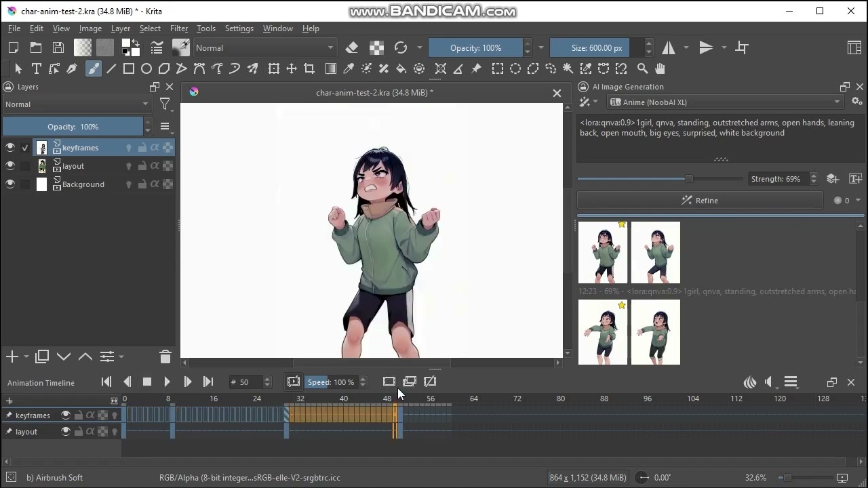Open the Settings menu
This screenshot has height=488, width=868.
click(x=239, y=28)
